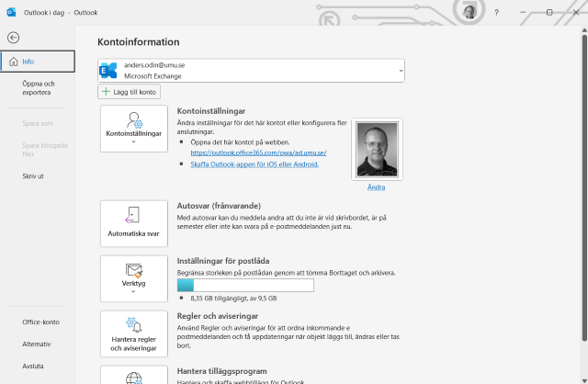Expand the account selection dropdown
The width and height of the screenshot is (588, 384).
point(401,71)
